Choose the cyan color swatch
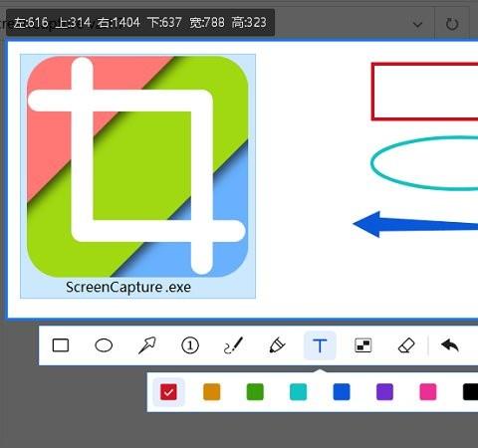 click(x=298, y=392)
